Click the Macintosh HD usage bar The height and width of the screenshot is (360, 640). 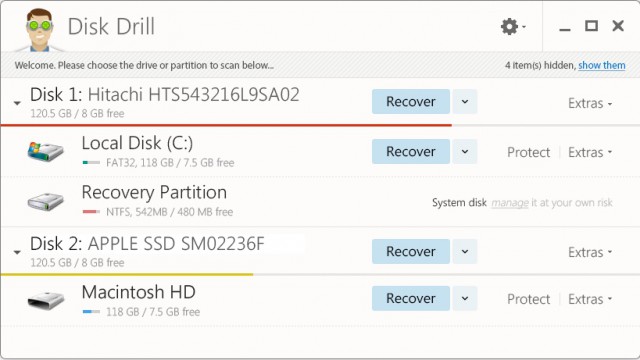pos(91,312)
